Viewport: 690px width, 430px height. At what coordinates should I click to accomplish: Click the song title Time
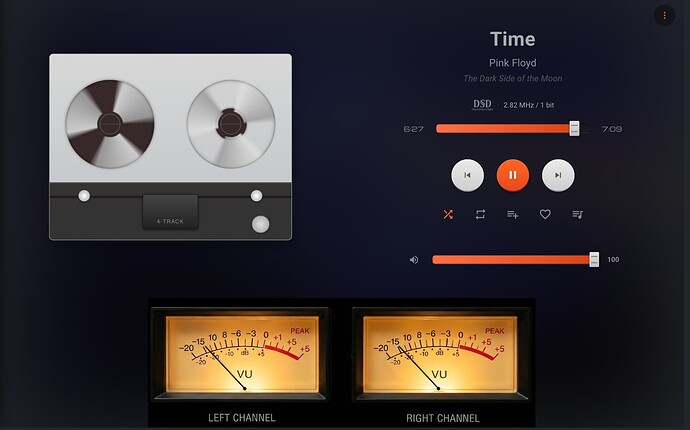tap(512, 40)
